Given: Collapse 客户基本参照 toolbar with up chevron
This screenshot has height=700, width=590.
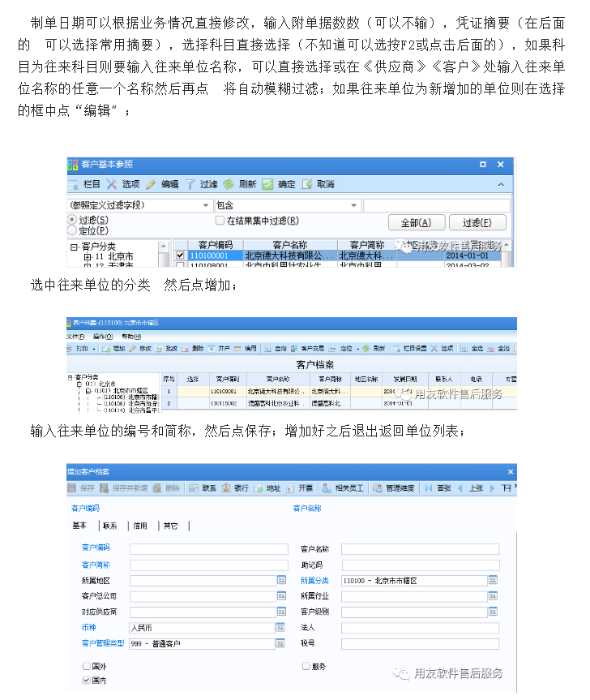Looking at the screenshot, I should tap(501, 184).
